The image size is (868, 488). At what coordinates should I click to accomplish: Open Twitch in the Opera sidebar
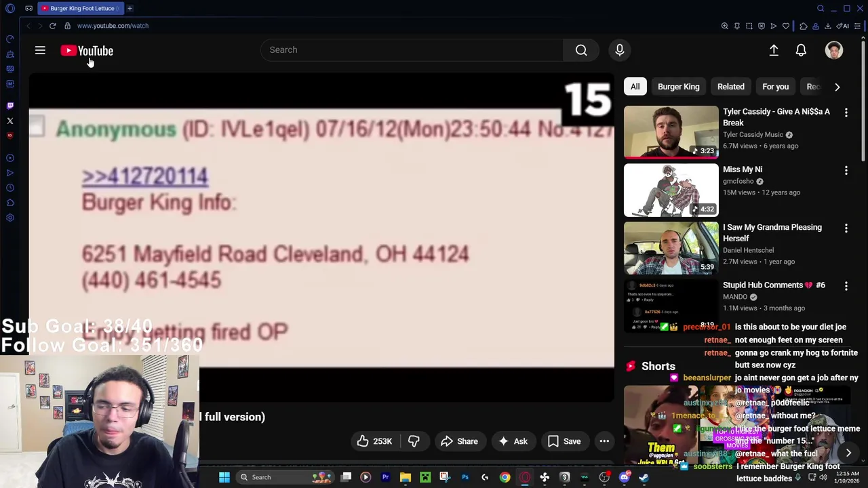10,106
